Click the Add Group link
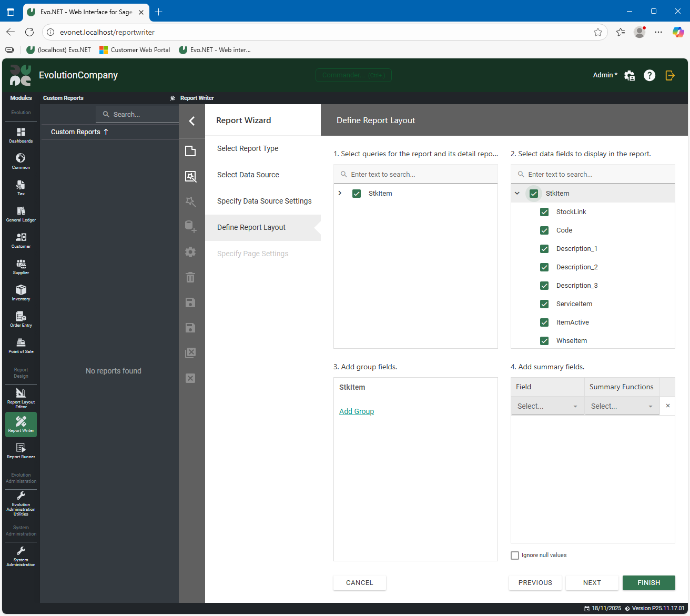 point(357,411)
